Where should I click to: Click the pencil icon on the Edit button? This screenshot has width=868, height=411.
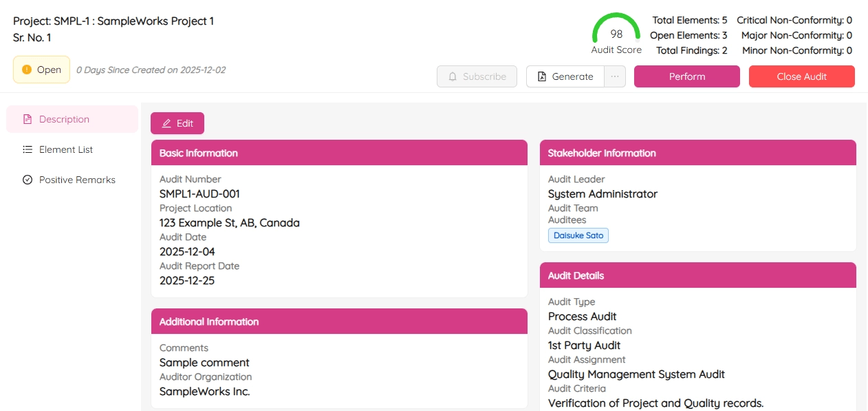[166, 123]
